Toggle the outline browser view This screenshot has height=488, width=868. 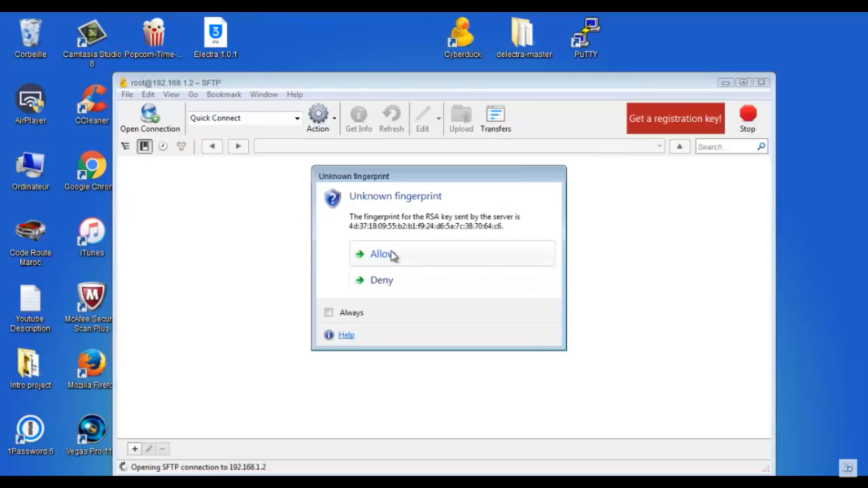125,146
